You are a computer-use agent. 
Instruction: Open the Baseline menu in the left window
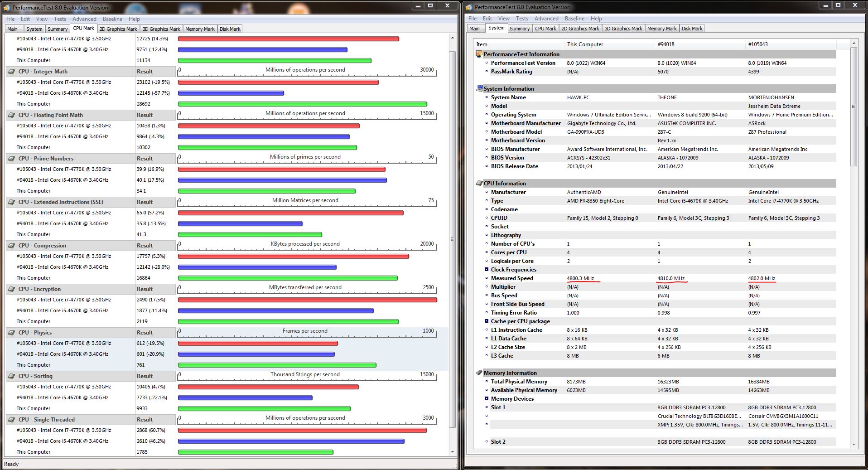[112, 19]
